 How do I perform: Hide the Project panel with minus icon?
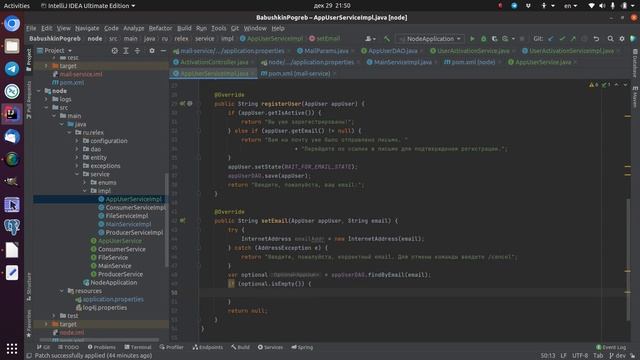(x=163, y=51)
